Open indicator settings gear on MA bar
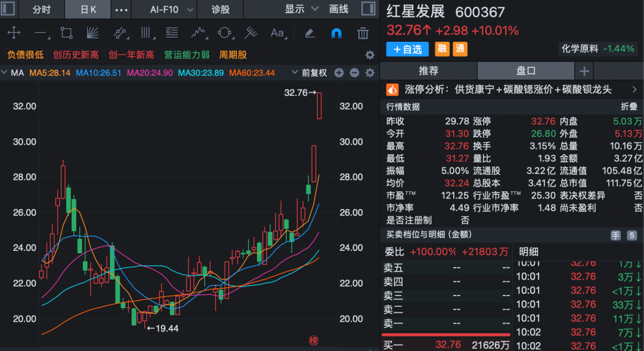The image size is (644, 351). click(x=370, y=73)
